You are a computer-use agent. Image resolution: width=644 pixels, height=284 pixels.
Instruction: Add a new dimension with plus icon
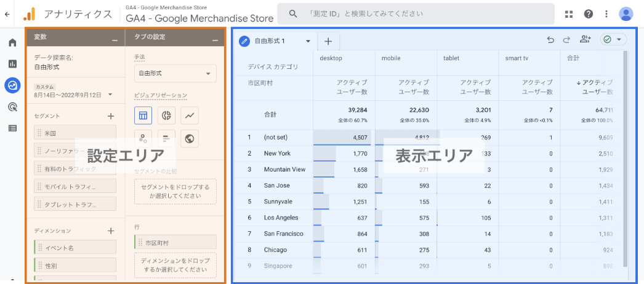tap(110, 231)
